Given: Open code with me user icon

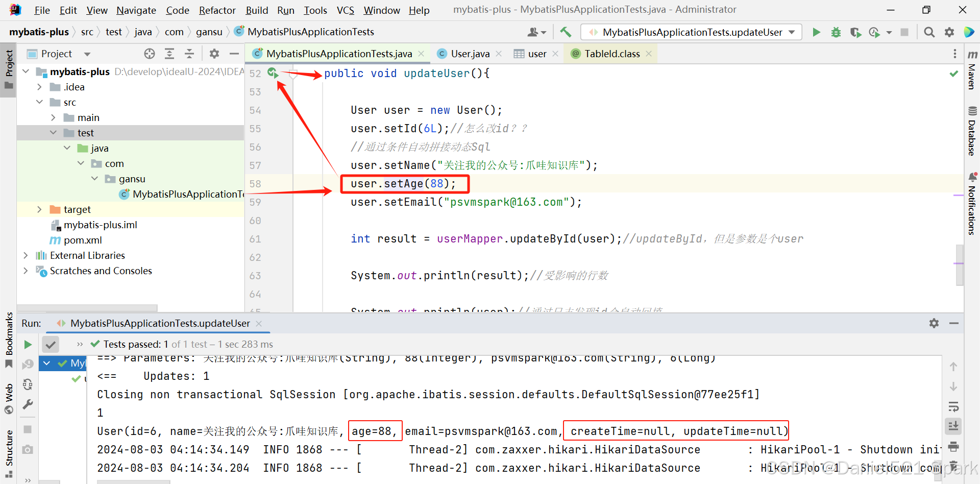Looking at the screenshot, I should click(x=536, y=32).
